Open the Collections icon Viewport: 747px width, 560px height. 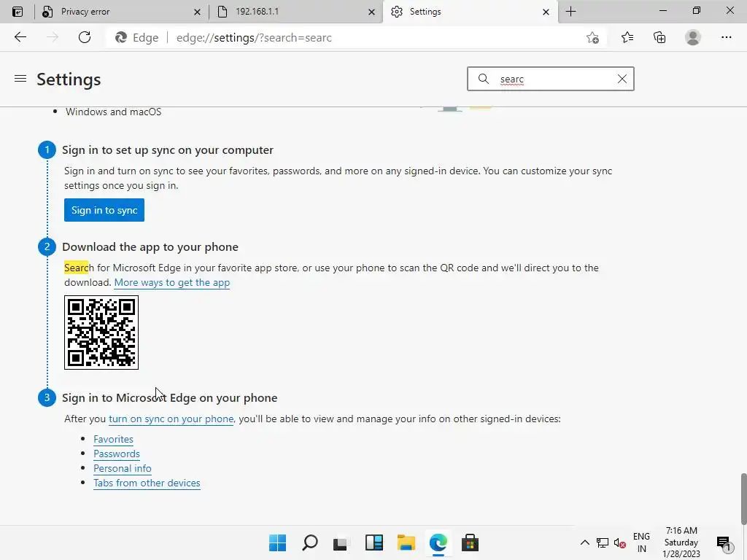[x=659, y=38]
